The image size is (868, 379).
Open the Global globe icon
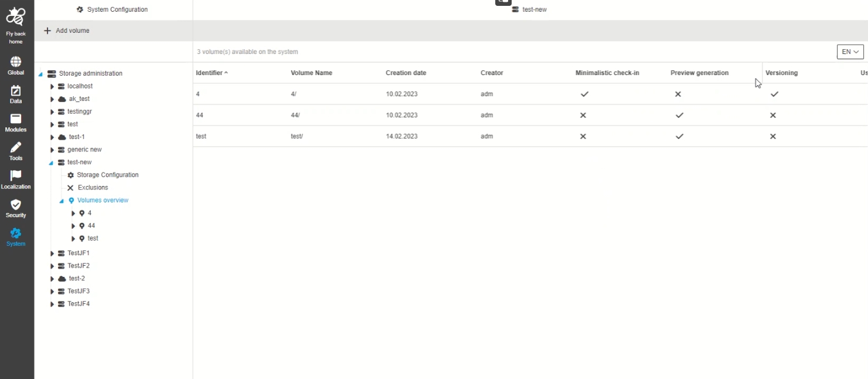click(16, 62)
